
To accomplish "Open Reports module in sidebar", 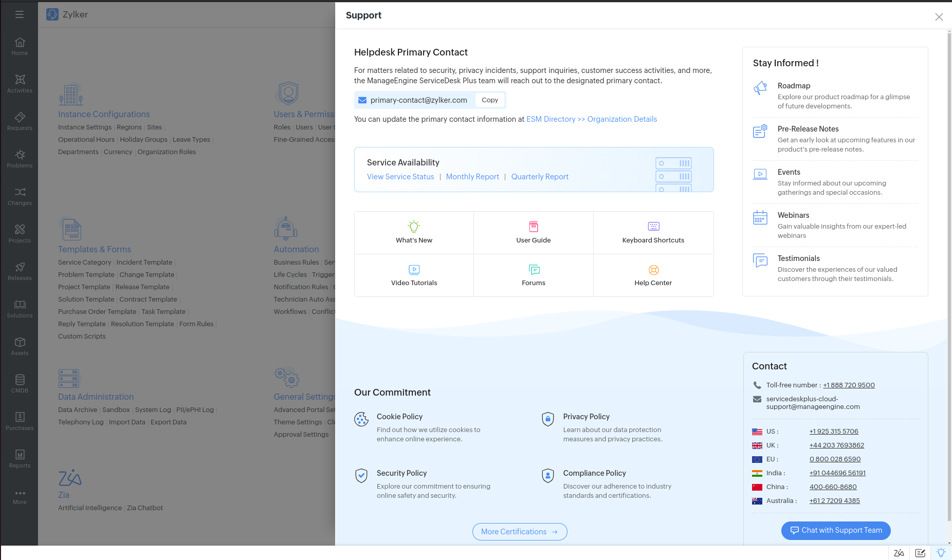I will pyautogui.click(x=20, y=459).
